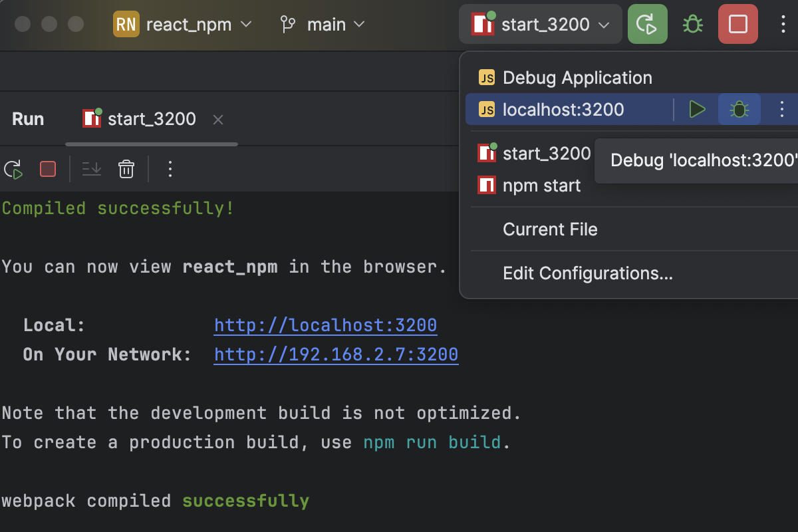Clear the console output with the trash icon
Image resolution: width=798 pixels, height=532 pixels.
[x=126, y=168]
